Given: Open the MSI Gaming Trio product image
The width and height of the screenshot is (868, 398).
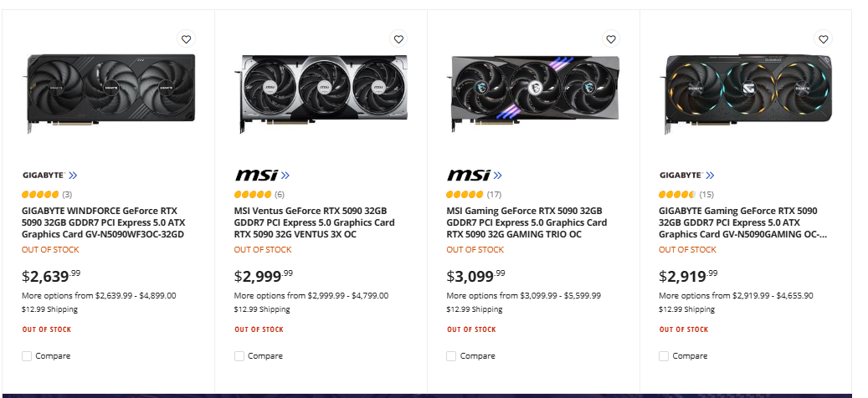Looking at the screenshot, I should click(535, 90).
